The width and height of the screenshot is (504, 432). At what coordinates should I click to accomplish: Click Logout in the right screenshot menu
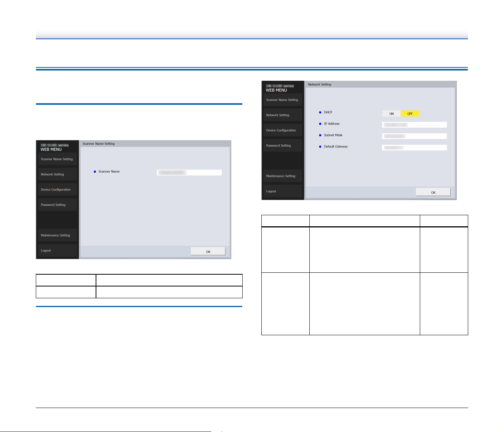[283, 191]
